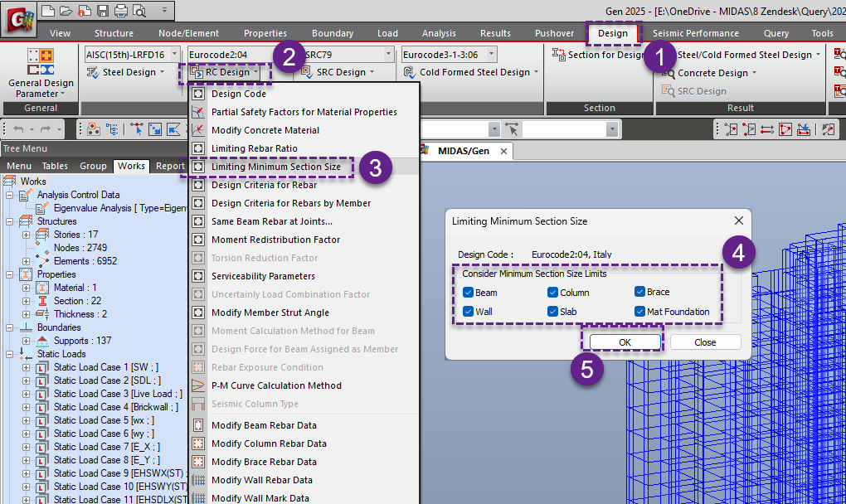Open the MIDAS Gen application logo button
Image resolution: width=846 pixels, height=504 pixels.
click(x=19, y=20)
